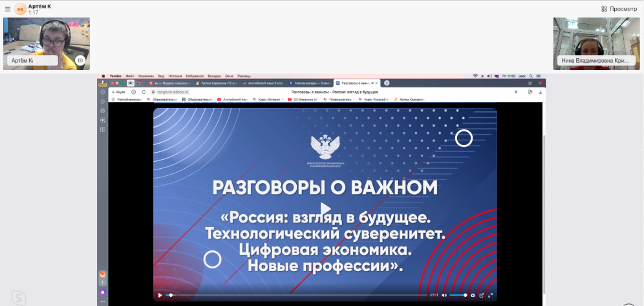Open the Файл menu
The image size is (644, 306).
[130, 76]
